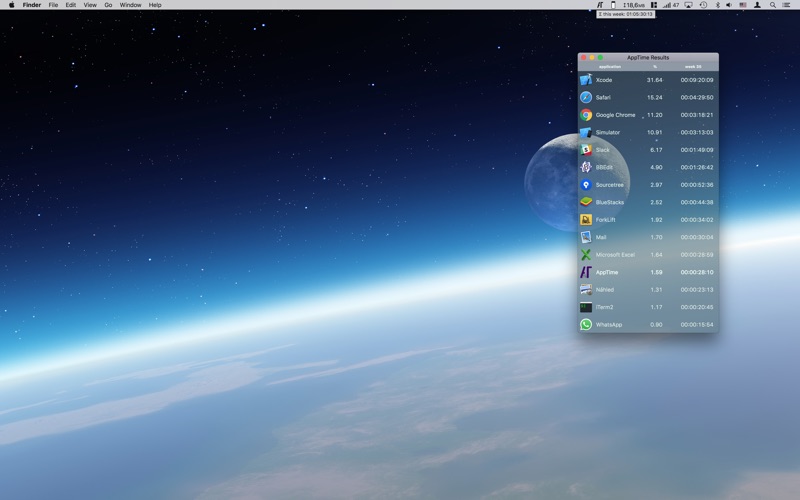Click the AppTime Results window title bar
Image resolution: width=800 pixels, height=500 pixels.
point(648,57)
